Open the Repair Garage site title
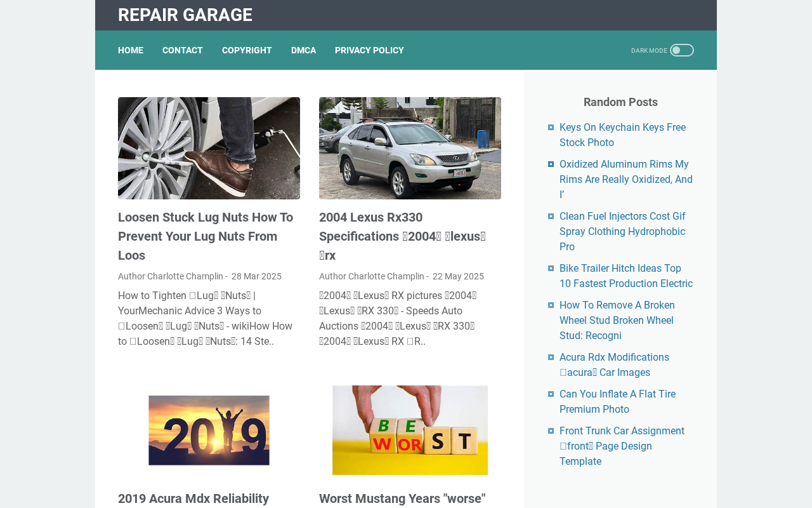This screenshot has height=508, width=812. (185, 15)
